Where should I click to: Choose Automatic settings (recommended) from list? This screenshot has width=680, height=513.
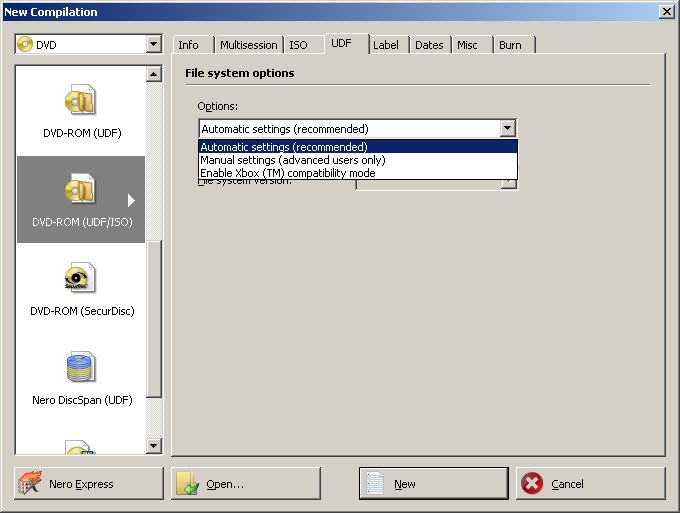pos(358,147)
